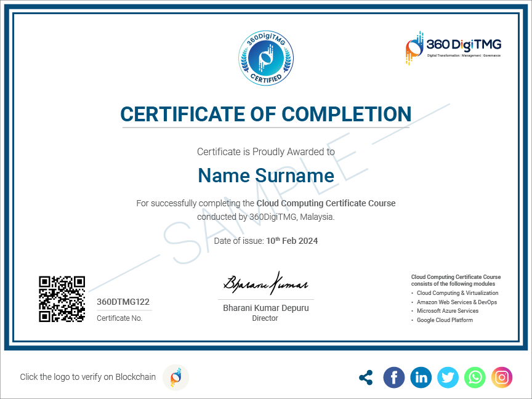Click the Director title text
532x399 pixels.
(x=265, y=318)
